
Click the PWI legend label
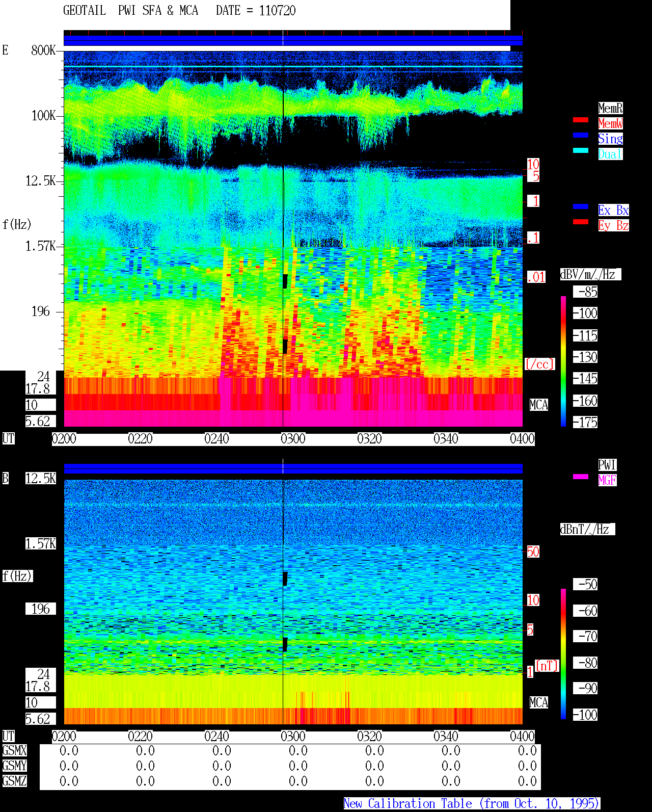tap(607, 465)
